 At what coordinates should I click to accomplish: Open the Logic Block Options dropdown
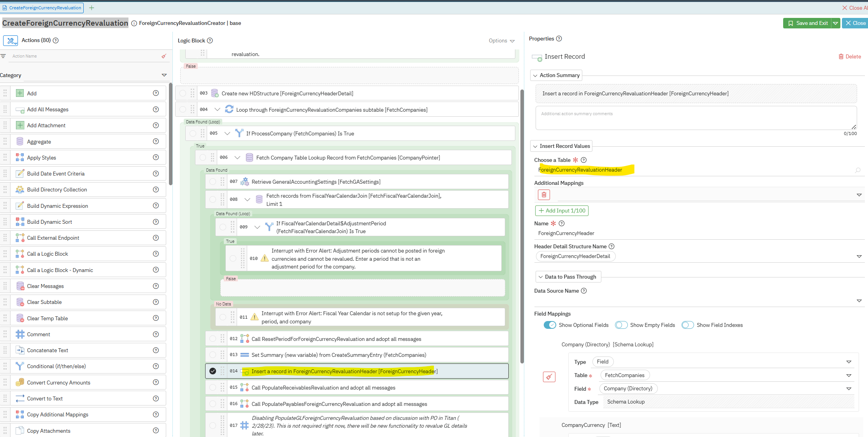click(501, 41)
